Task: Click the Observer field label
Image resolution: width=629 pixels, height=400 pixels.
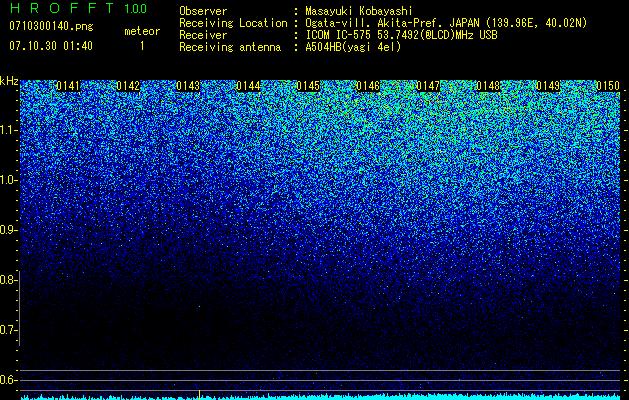Action: [203, 11]
